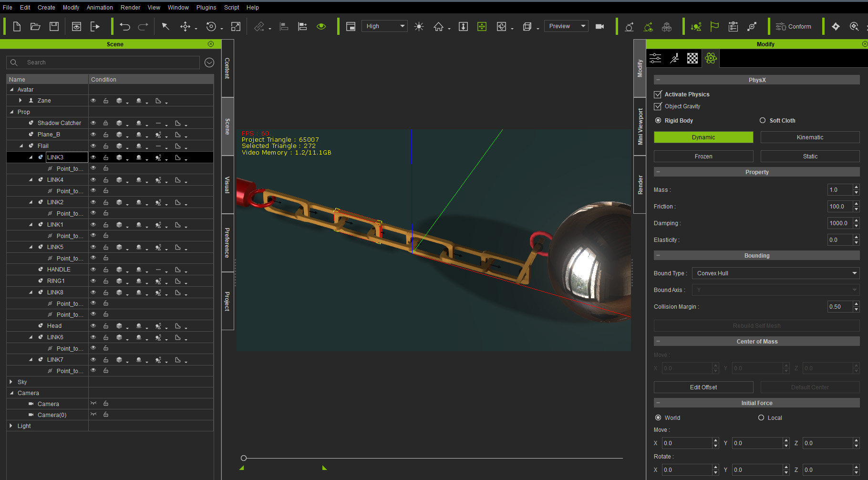
Task: Open the Bound Type Convex Hull dropdown
Action: click(x=775, y=273)
